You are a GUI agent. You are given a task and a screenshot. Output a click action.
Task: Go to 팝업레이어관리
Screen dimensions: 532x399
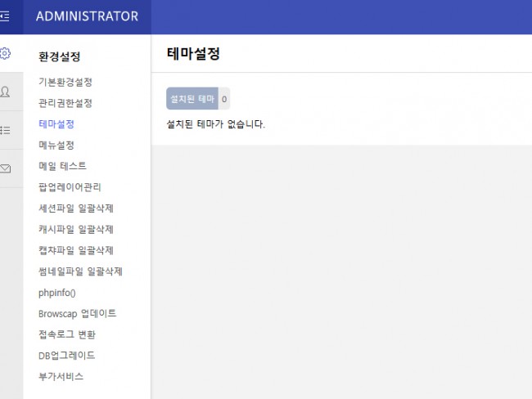click(70, 187)
